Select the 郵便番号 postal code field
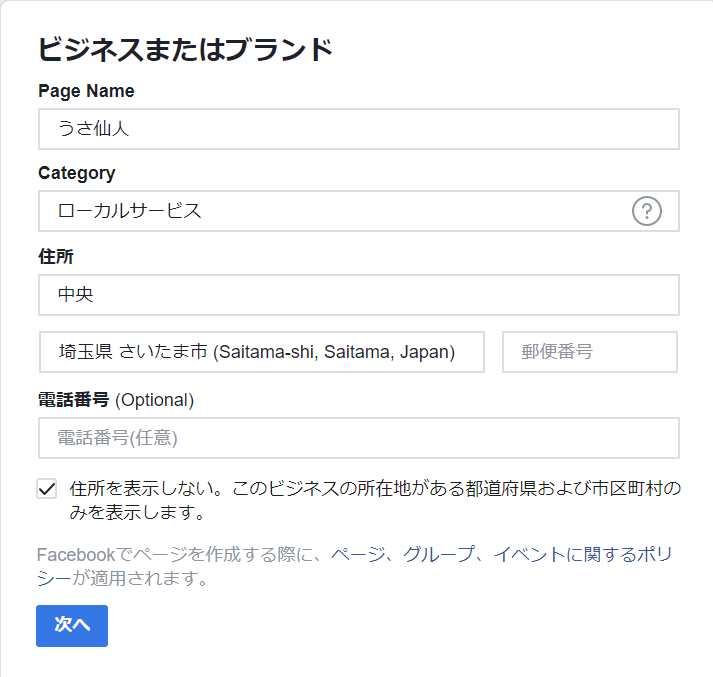The width and height of the screenshot is (713, 677). pos(590,352)
